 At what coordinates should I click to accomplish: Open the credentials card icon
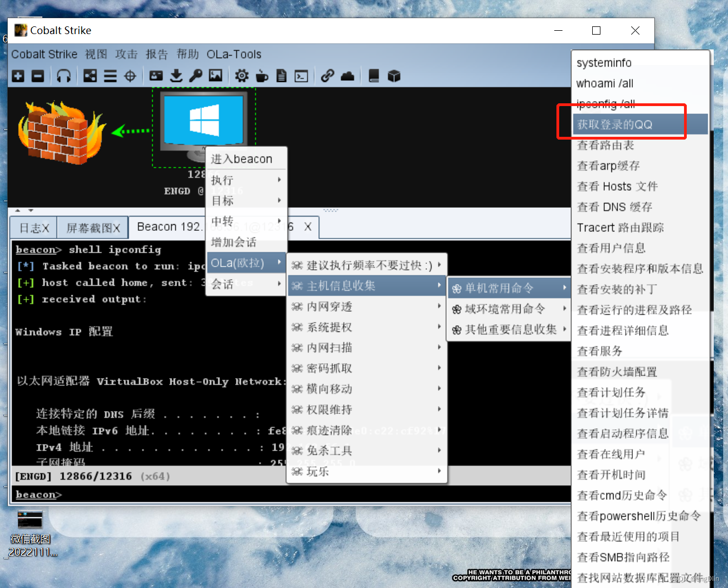pos(156,76)
